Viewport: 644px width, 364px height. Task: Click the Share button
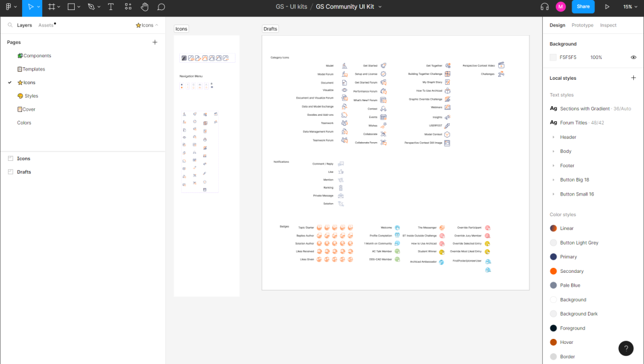point(583,7)
